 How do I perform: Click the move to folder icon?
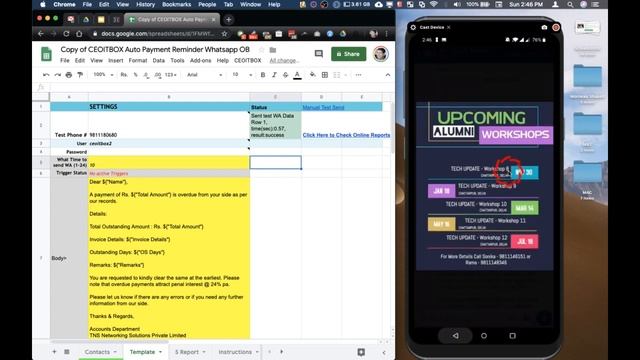tap(273, 50)
